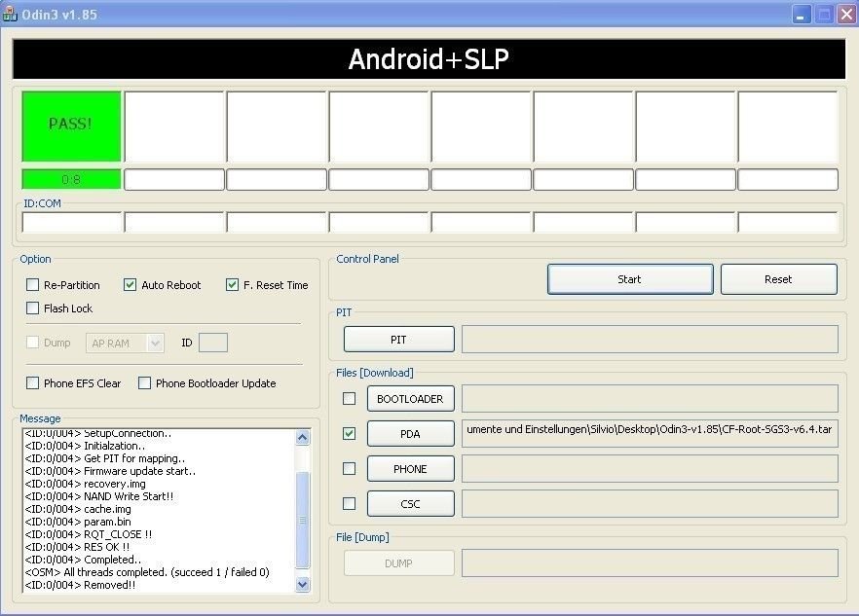Click the green PASS! status box
The image size is (859, 616).
tap(72, 126)
